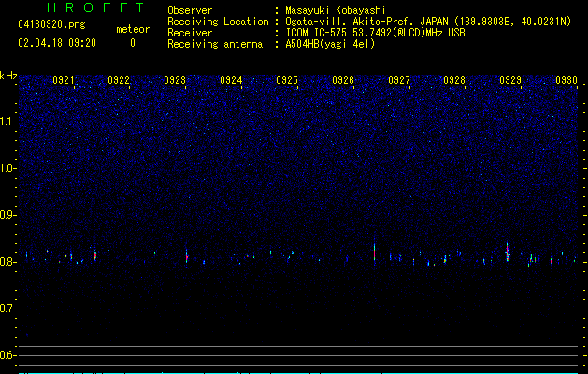588x374 pixels.
Task: Click the date stamp 02.04.18 09:20
Action: click(57, 43)
